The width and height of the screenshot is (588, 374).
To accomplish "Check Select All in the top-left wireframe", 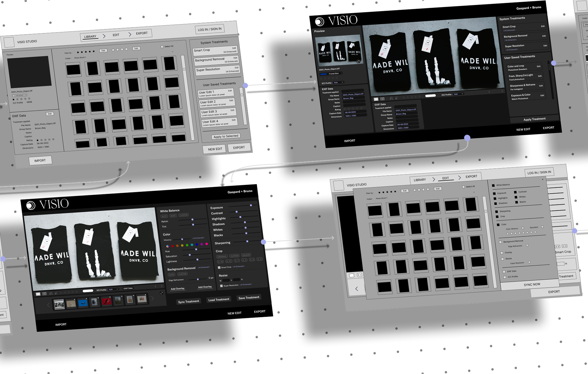I will [x=162, y=47].
